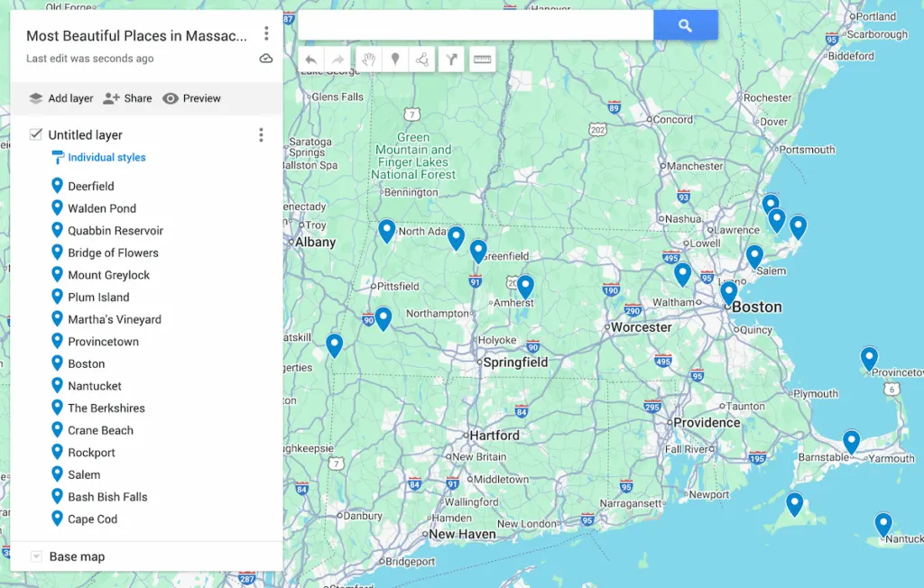Screen dimensions: 924x588
Task: Select Quabbin Reservoir in the list
Action: (x=115, y=230)
